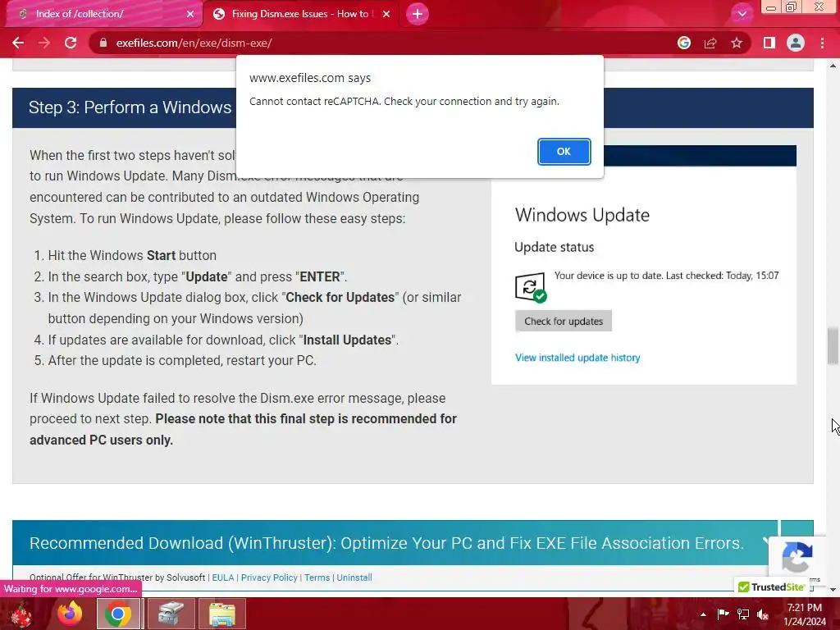This screenshot has width=840, height=630.
Task: Open the Uninstall link
Action: pyautogui.click(x=354, y=577)
